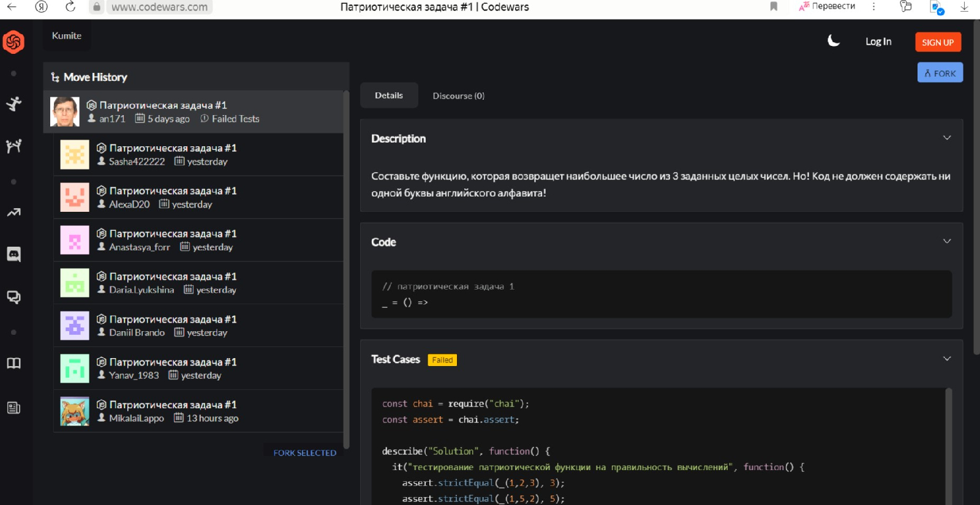Collapse the Description section chevron
Viewport: 980px width, 505px height.
[x=947, y=138]
